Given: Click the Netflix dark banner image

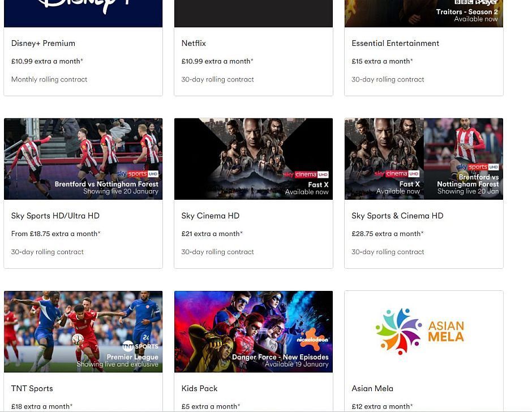Looking at the screenshot, I should click(254, 14).
